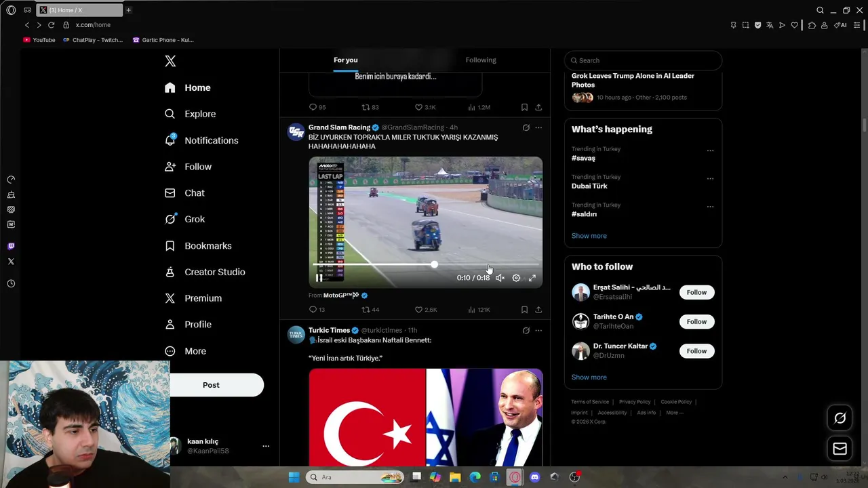The image size is (868, 488).
Task: Switch to the Following tab
Action: (481, 60)
